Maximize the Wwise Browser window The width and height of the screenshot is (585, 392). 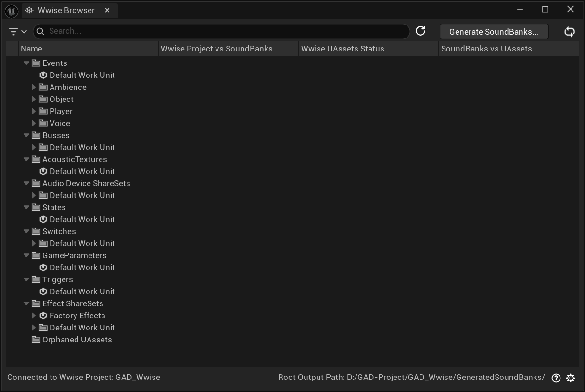545,9
